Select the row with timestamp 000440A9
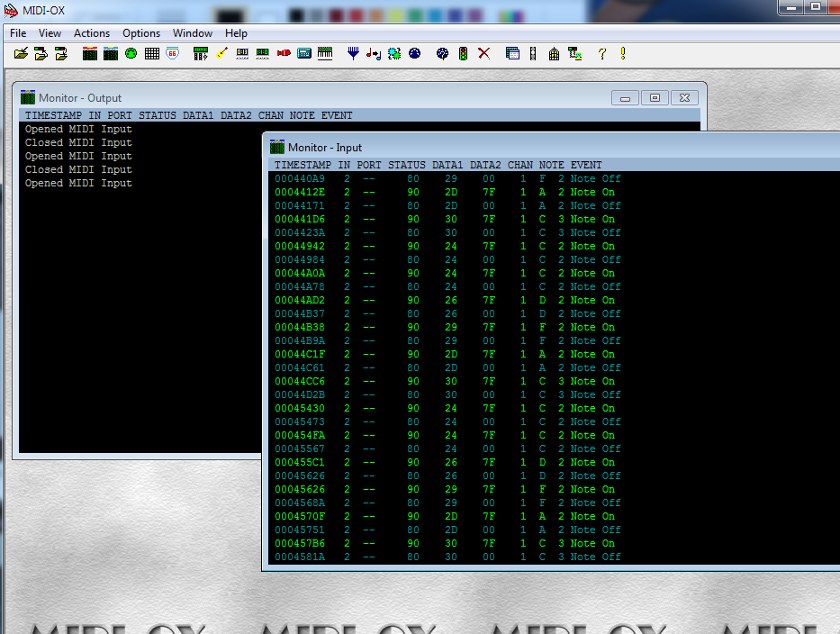 coord(447,178)
